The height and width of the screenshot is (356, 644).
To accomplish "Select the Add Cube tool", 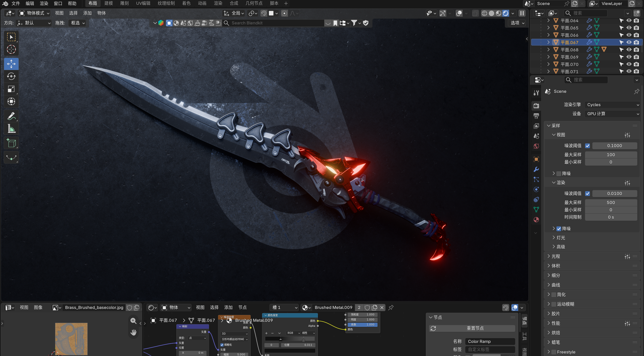I will tap(11, 143).
